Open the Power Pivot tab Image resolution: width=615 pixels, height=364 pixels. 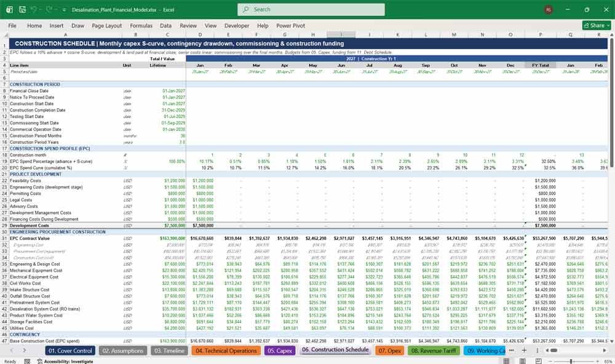(291, 25)
